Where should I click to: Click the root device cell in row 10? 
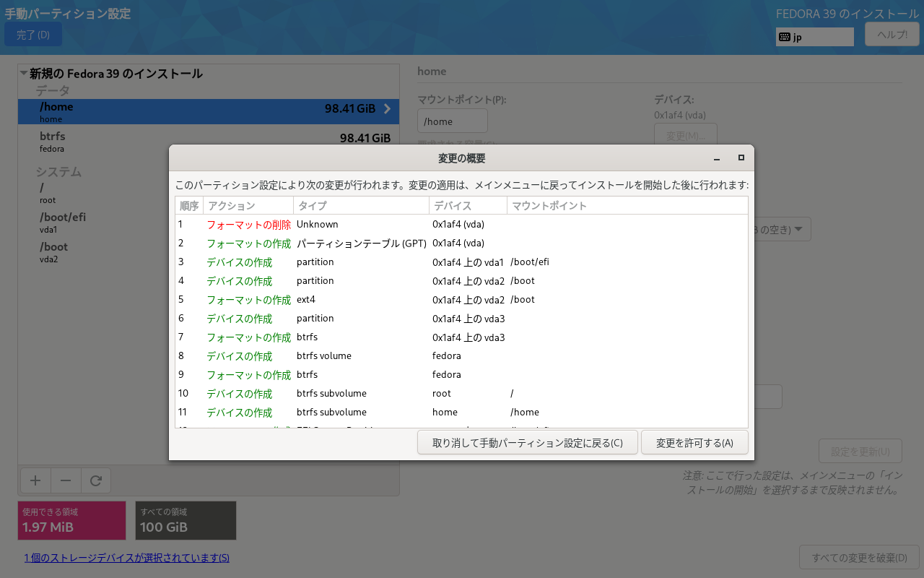click(x=442, y=394)
